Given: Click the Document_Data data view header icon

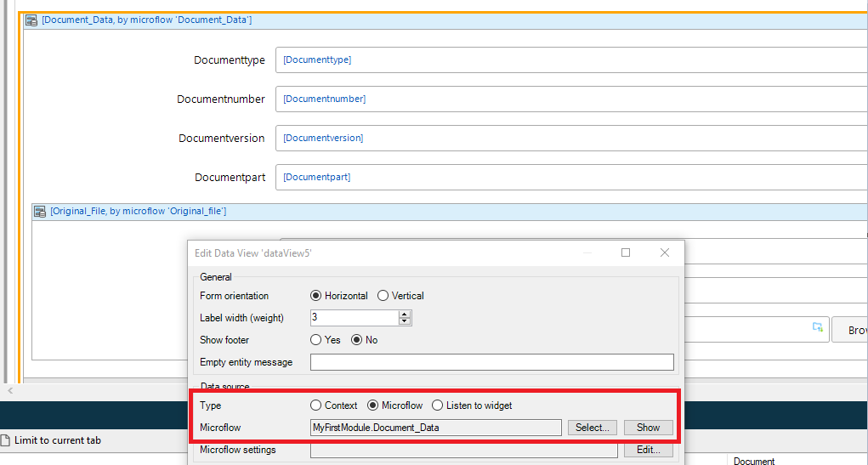Looking at the screenshot, I should (x=31, y=21).
